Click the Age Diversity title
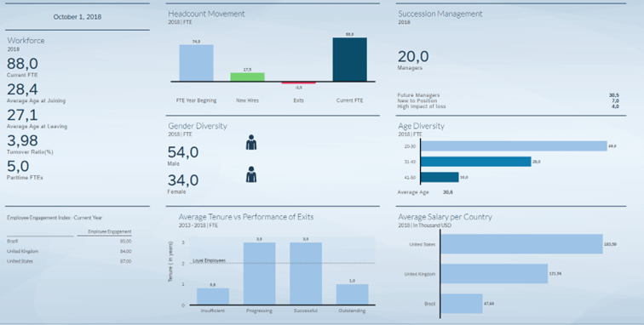The height and width of the screenshot is (325, 644). tap(421, 126)
